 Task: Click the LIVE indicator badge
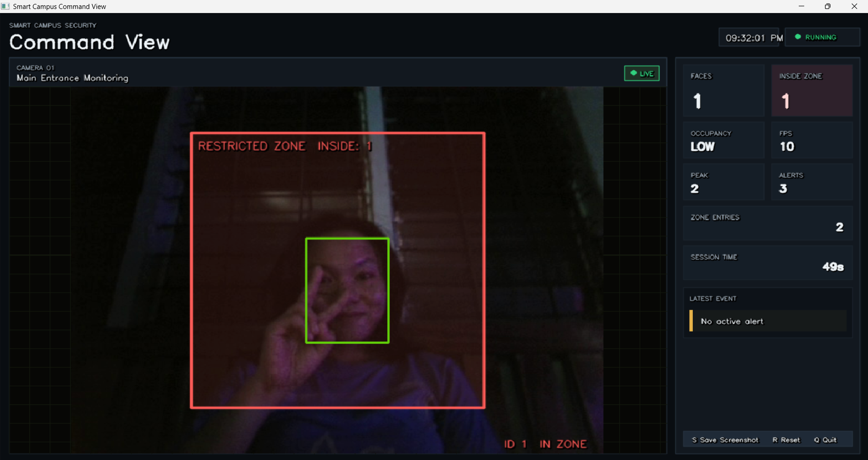tap(642, 73)
